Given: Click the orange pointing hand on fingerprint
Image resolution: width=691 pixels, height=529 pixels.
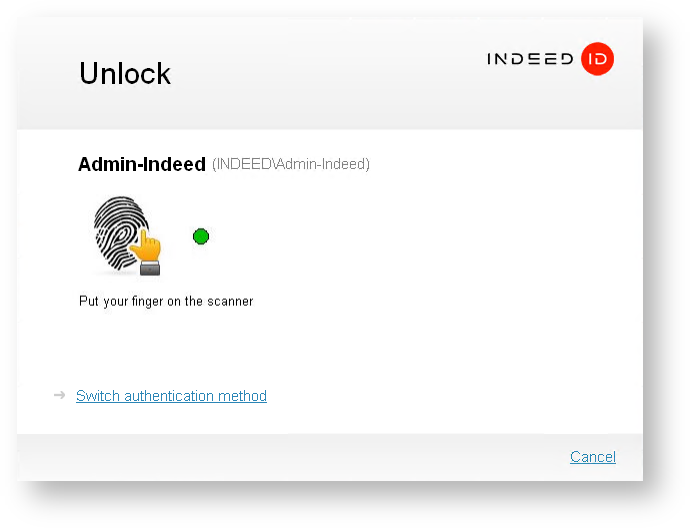Looking at the screenshot, I should 148,244.
